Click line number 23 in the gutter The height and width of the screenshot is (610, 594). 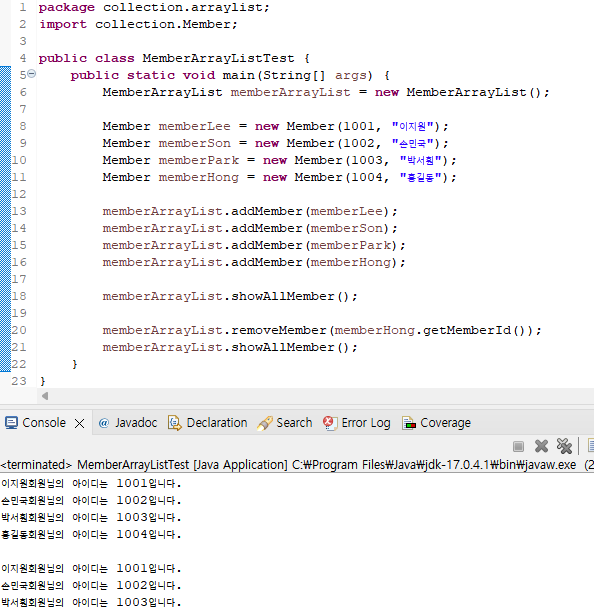coord(19,381)
